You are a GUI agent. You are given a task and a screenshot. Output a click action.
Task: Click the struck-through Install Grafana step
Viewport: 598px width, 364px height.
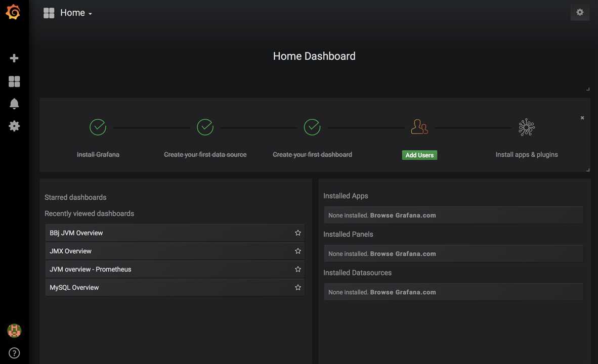(98, 154)
